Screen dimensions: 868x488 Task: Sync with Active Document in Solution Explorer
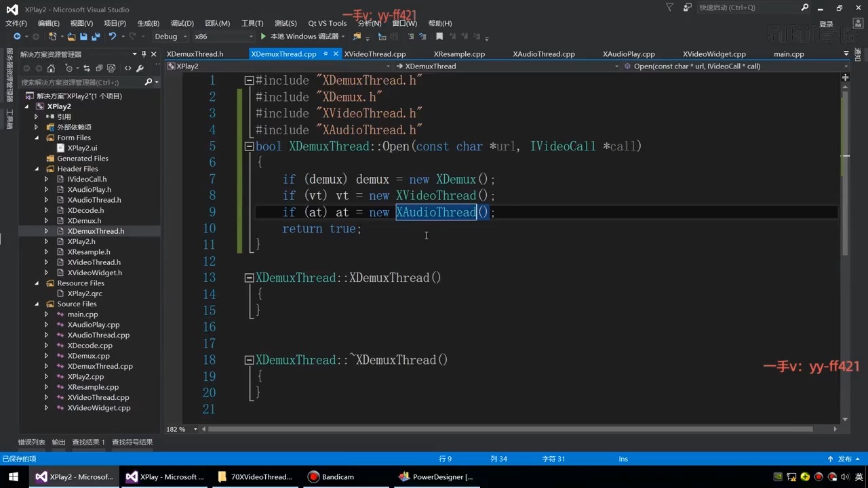pyautogui.click(x=87, y=68)
